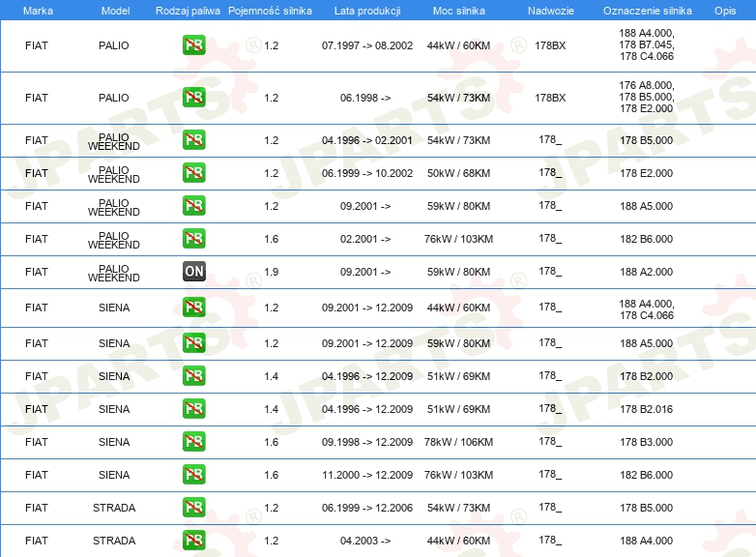Click petrol icon for SIENA 1.2 59kW / 80KM

click(x=193, y=343)
